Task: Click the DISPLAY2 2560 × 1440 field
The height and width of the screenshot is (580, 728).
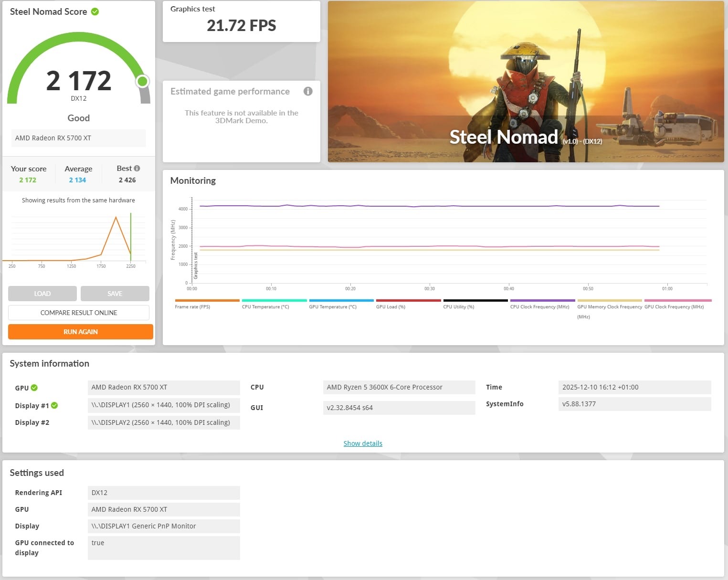Action: 164,422
